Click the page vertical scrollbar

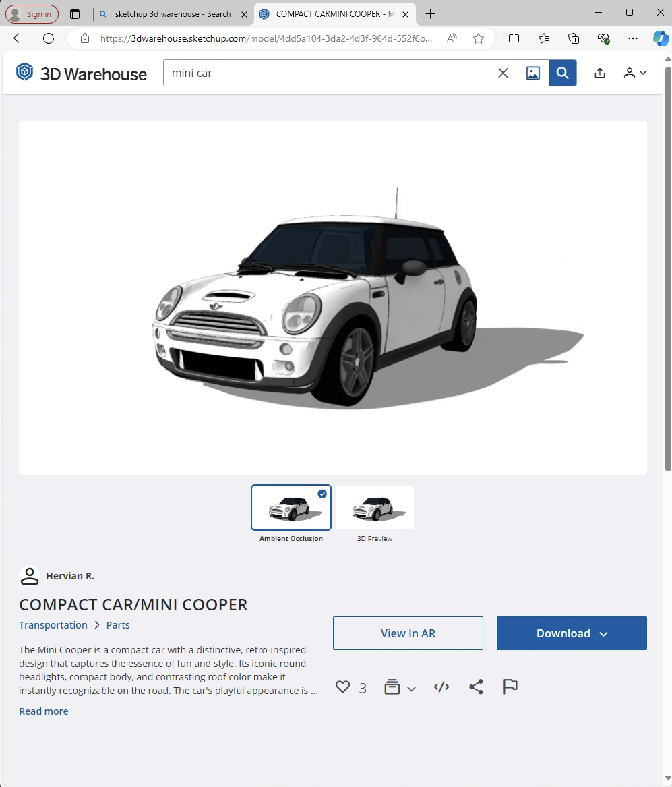click(x=668, y=269)
